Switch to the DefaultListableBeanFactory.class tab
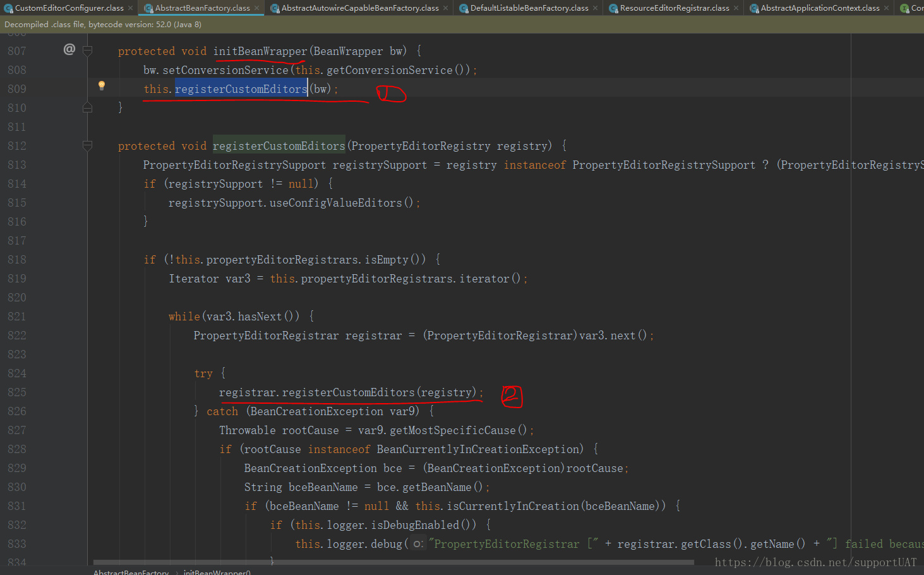924x575 pixels. 529,8
